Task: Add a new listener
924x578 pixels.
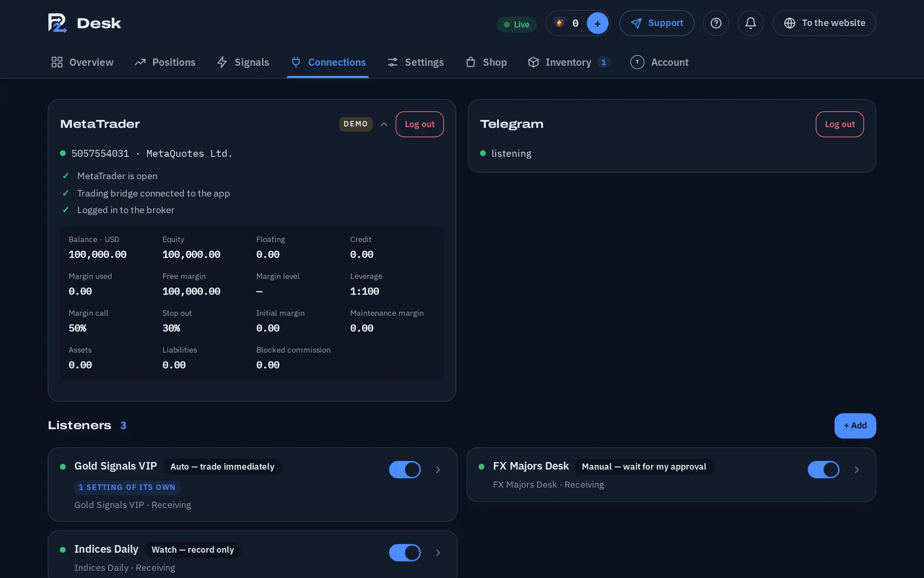Action: [855, 426]
